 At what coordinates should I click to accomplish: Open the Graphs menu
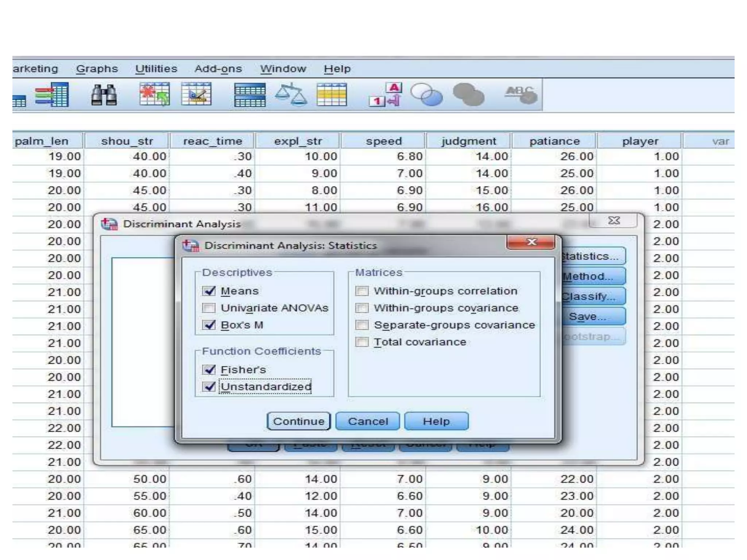pos(97,69)
